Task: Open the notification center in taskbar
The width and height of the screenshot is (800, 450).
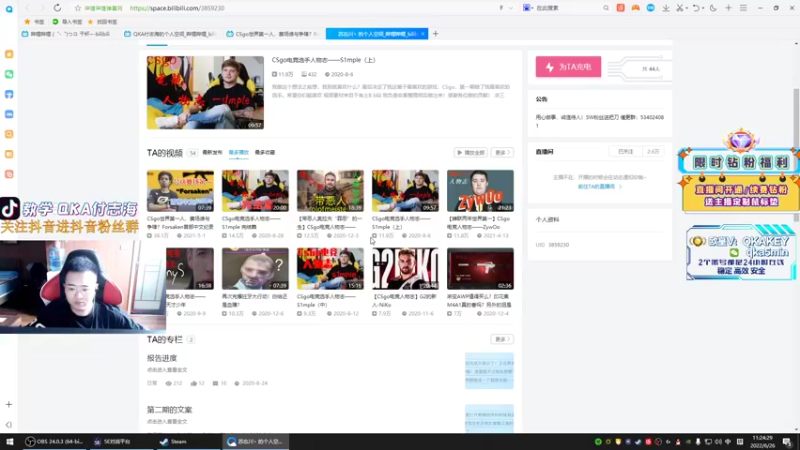Action: (x=787, y=442)
